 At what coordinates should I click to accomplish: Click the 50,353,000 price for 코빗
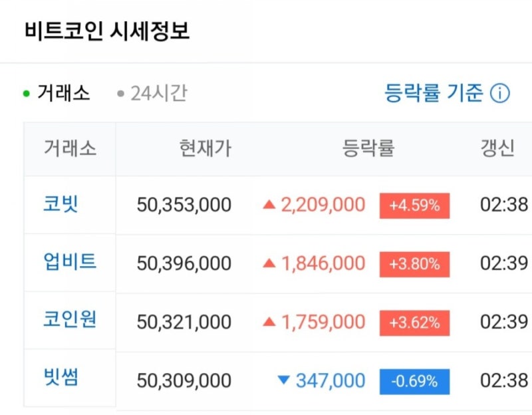(x=184, y=205)
